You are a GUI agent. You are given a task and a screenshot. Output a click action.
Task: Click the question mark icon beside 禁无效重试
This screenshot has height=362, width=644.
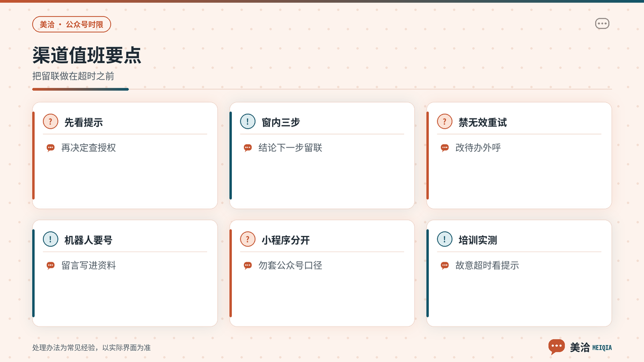444,122
